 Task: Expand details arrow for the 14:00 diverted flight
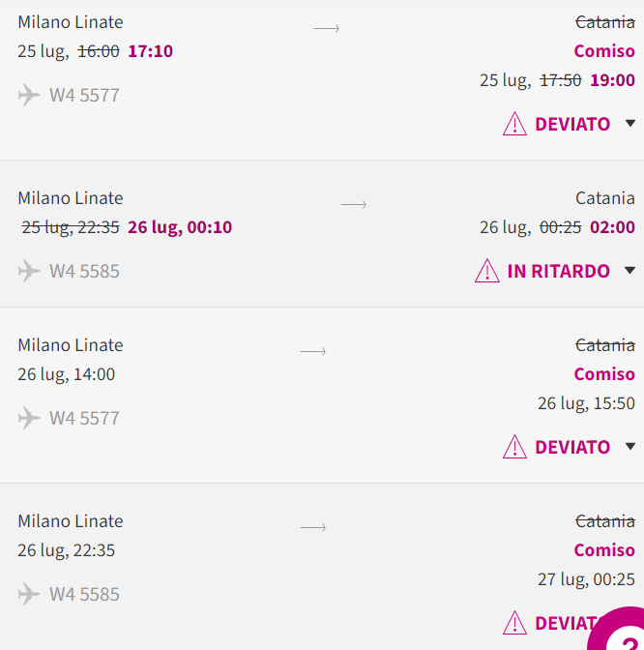click(x=629, y=446)
